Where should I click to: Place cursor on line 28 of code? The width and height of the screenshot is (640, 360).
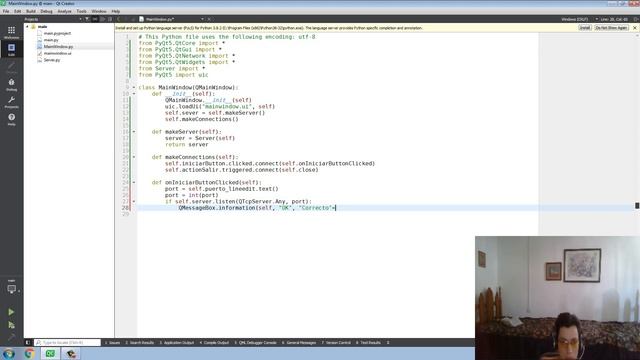point(256,208)
